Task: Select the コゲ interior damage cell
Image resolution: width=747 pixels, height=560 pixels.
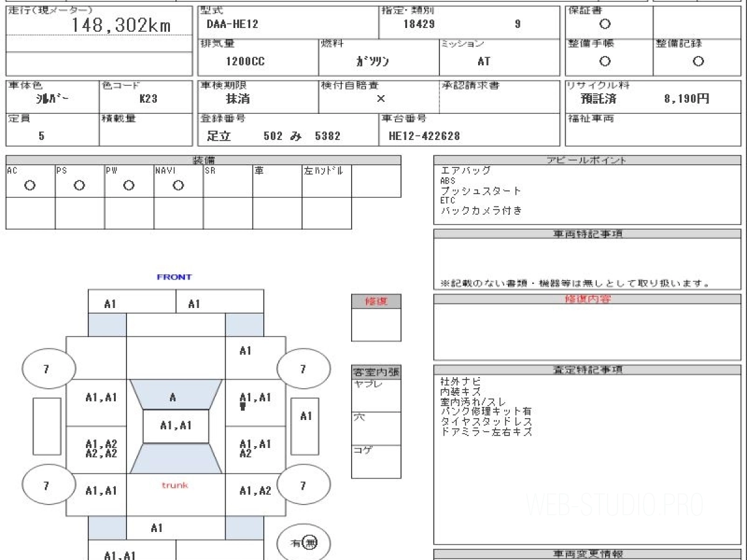Action: (376, 462)
